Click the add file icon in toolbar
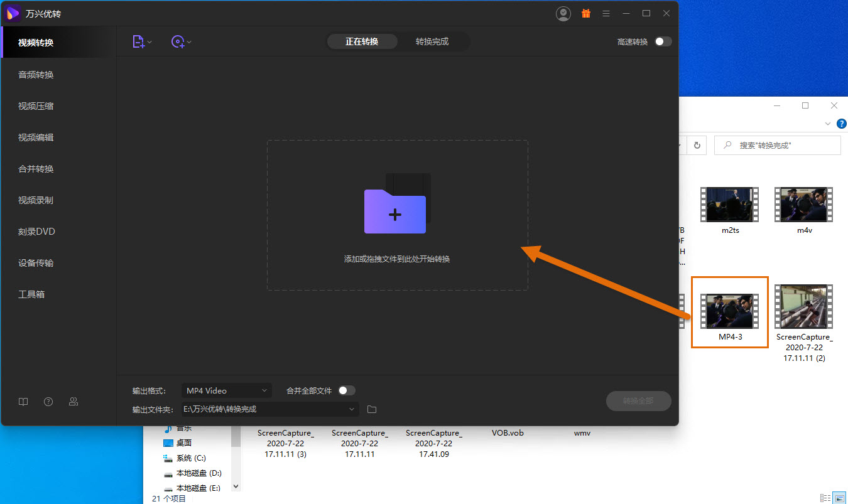The width and height of the screenshot is (848, 504). (138, 42)
